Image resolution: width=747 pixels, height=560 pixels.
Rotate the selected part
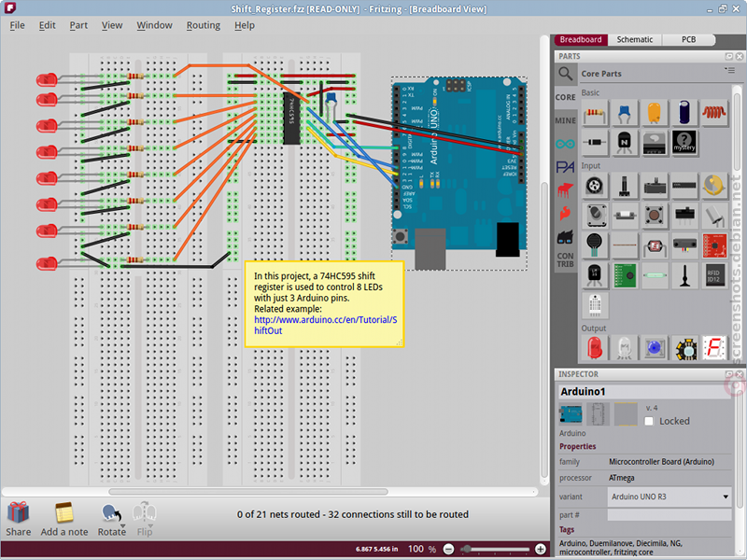(111, 519)
